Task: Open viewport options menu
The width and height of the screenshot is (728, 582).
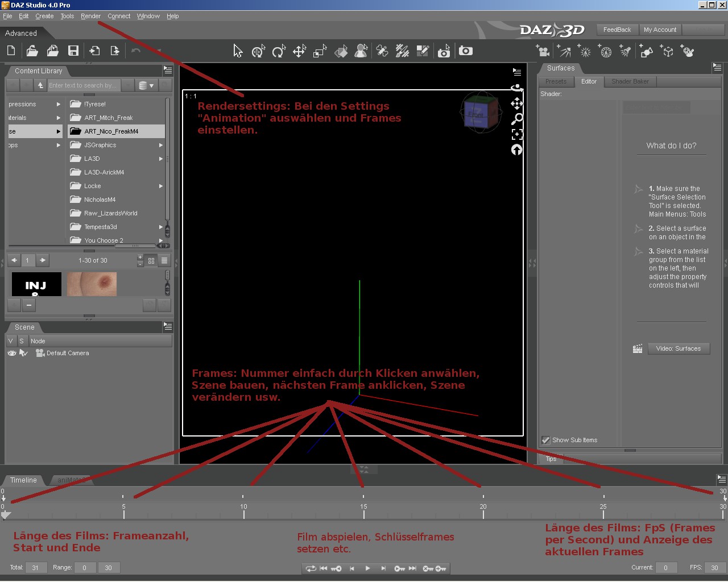Action: [x=516, y=72]
